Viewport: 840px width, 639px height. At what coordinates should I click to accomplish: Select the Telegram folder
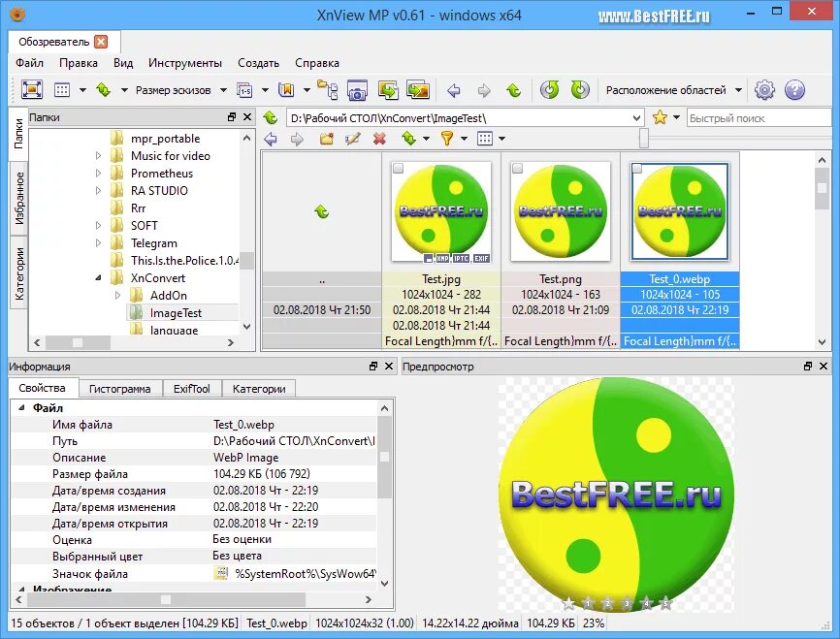[x=154, y=243]
